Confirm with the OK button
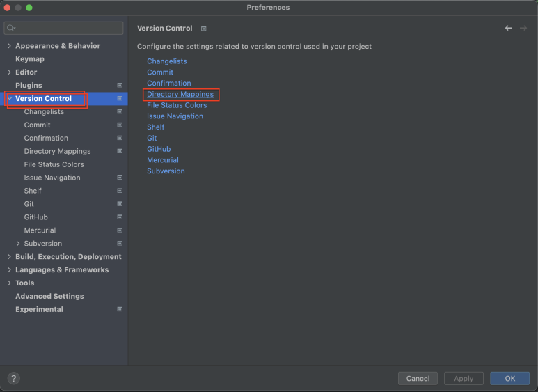The width and height of the screenshot is (538, 392). coord(509,378)
